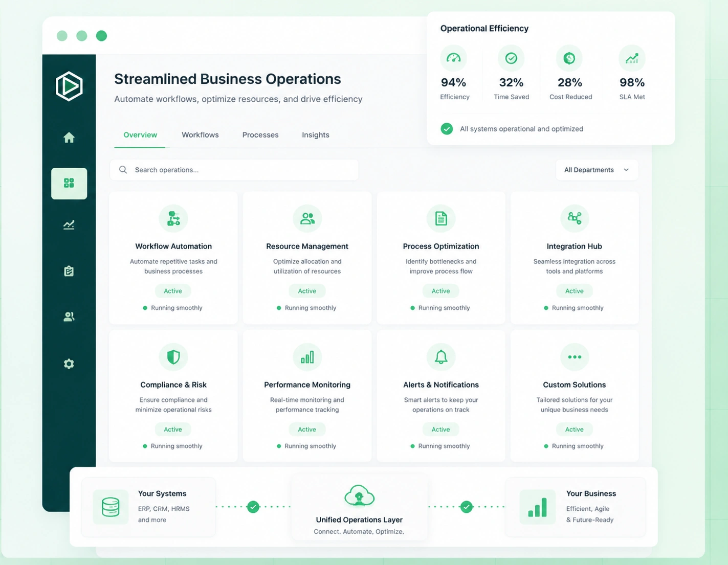Click check connector between Unified Layer and Your Business
This screenshot has width=728, height=565.
466,507
